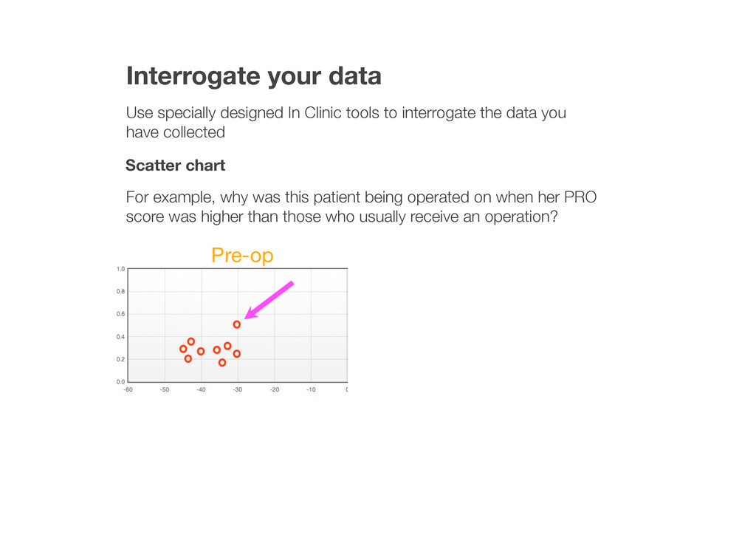Click the paragraph starting with For example
The width and height of the screenshot is (756, 535).
(361, 208)
